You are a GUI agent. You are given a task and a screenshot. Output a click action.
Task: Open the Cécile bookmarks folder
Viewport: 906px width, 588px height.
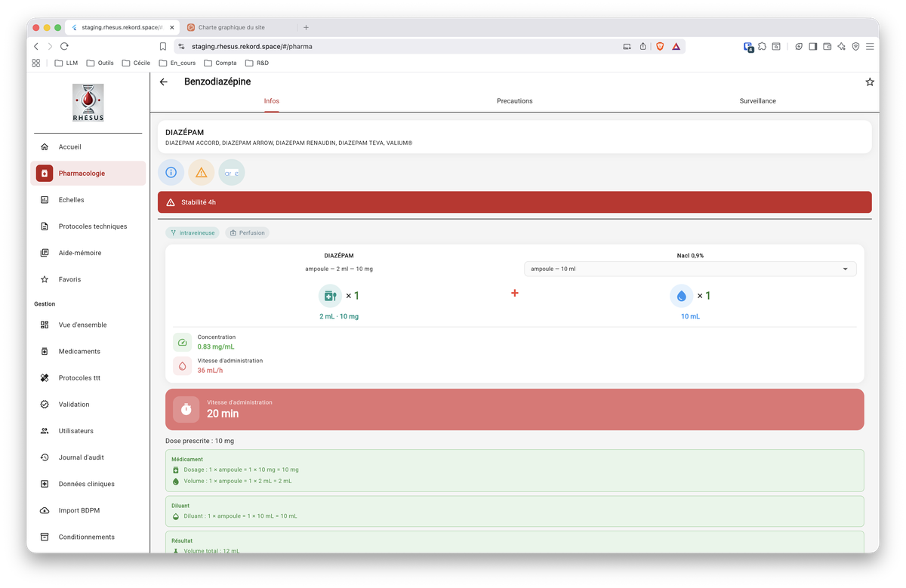point(136,63)
